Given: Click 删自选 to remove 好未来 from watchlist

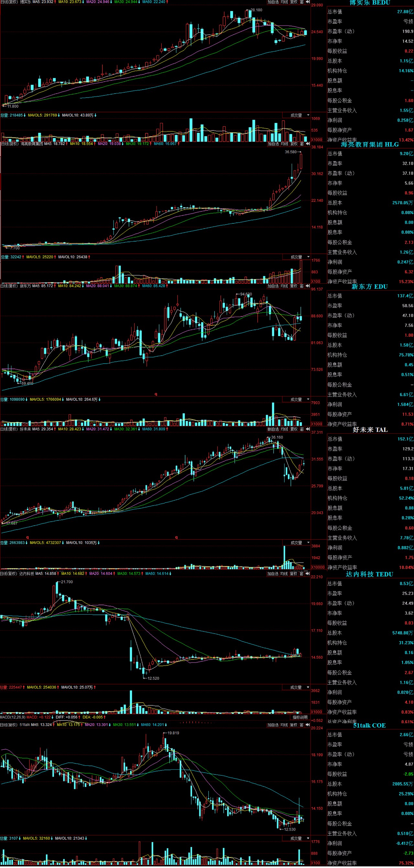Looking at the screenshot, I should coord(273,429).
